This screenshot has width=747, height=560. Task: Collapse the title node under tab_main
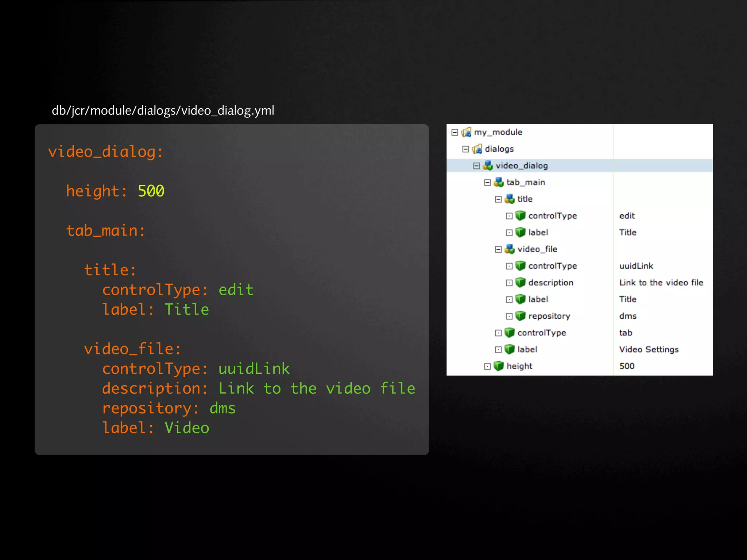[x=498, y=199]
